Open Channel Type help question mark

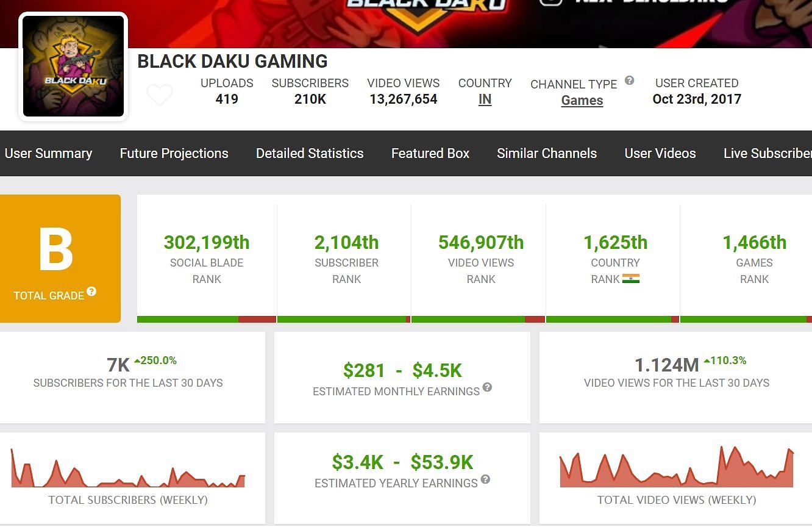630,80
